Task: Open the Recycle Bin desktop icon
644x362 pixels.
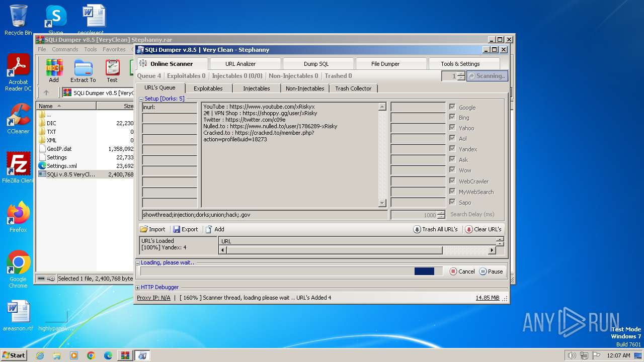Action: point(18,19)
